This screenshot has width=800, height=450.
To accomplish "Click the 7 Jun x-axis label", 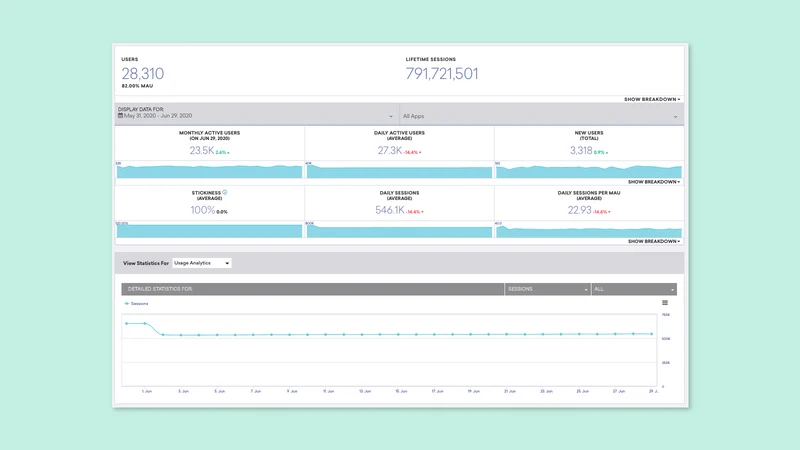I will [256, 391].
